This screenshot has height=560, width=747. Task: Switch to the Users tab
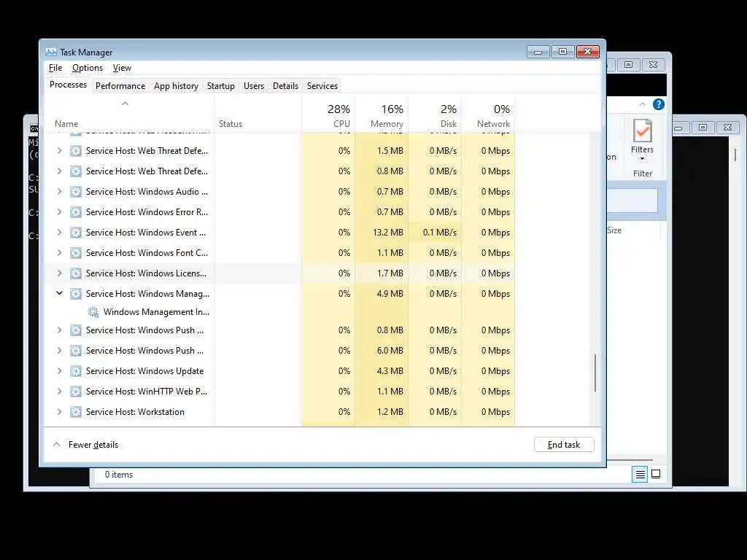click(253, 86)
